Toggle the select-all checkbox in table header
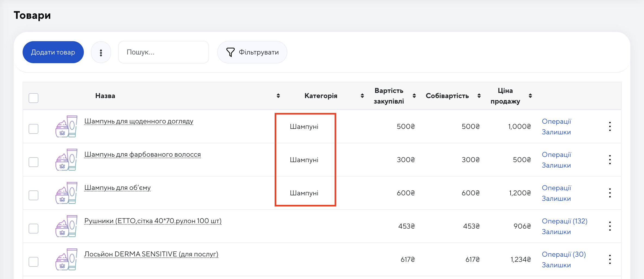This screenshot has width=644, height=279. (x=33, y=98)
